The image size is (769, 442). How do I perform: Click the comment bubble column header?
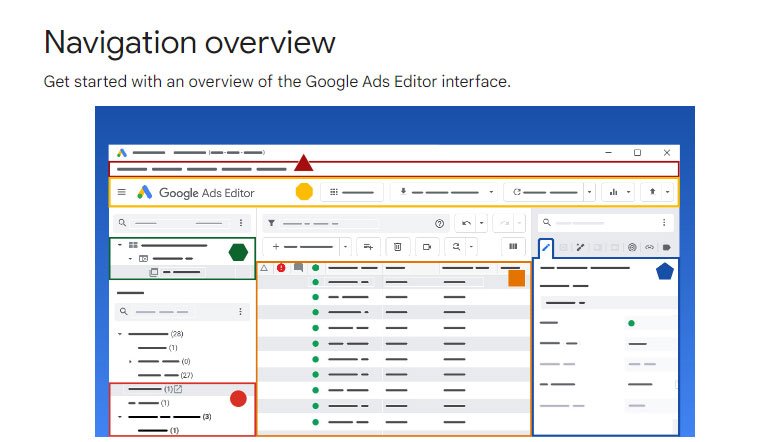coord(298,267)
